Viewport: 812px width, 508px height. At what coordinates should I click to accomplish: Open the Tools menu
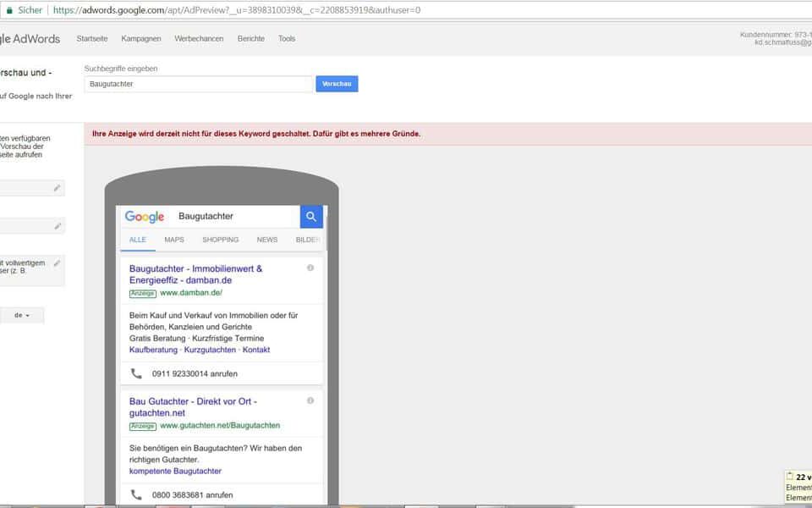[287, 39]
